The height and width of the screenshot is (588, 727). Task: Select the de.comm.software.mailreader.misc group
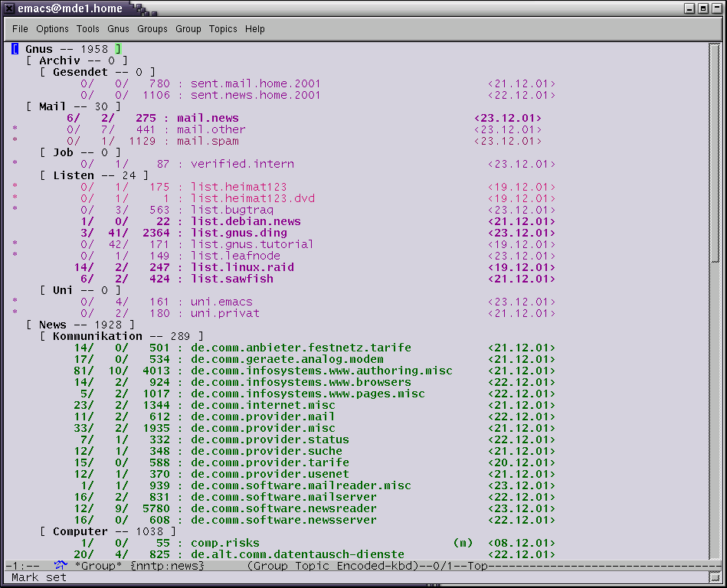click(x=301, y=485)
